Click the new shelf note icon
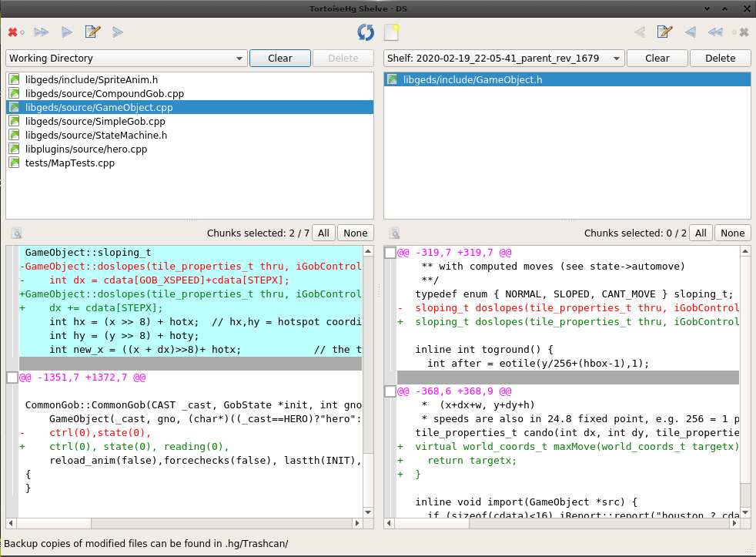756x557 pixels. point(392,32)
